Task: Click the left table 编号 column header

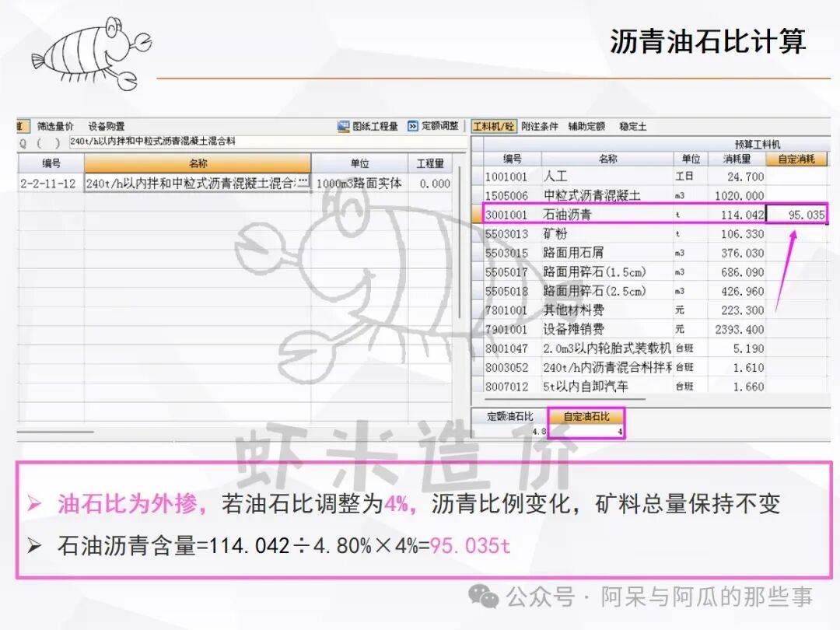Action: [51, 163]
